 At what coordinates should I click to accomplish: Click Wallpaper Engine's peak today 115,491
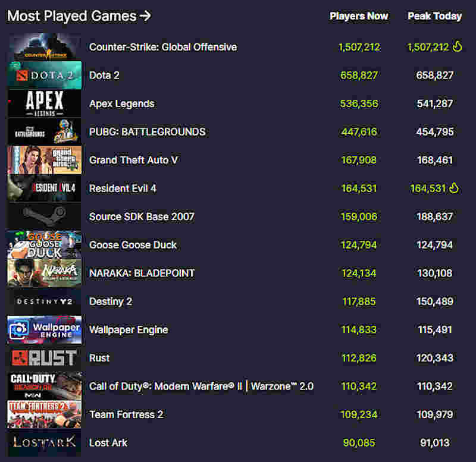point(435,329)
